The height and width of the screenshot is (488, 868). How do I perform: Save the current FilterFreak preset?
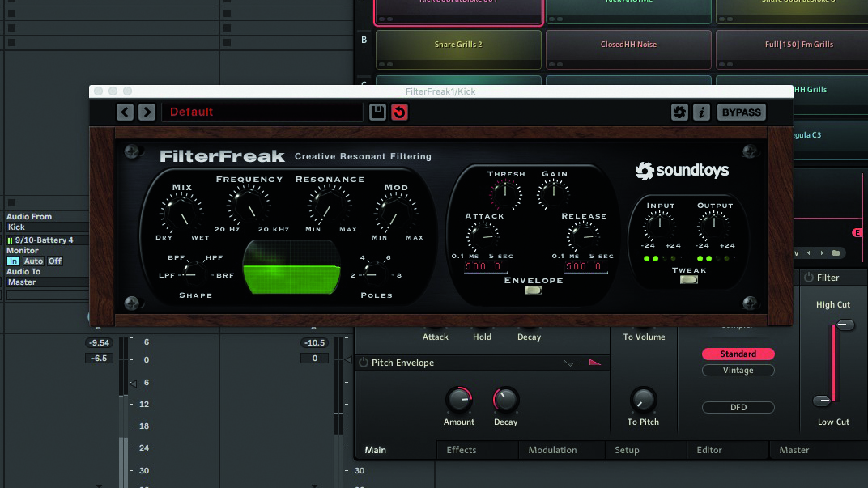(377, 112)
